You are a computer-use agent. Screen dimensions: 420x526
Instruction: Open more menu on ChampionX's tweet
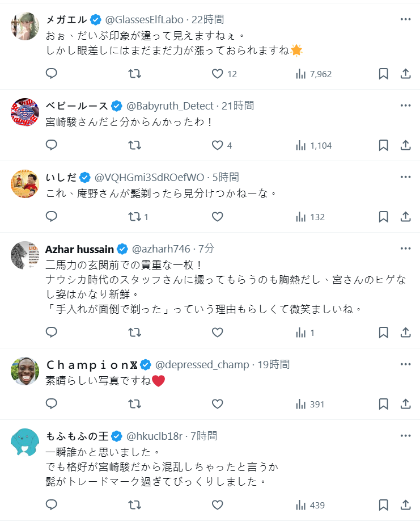[405, 364]
